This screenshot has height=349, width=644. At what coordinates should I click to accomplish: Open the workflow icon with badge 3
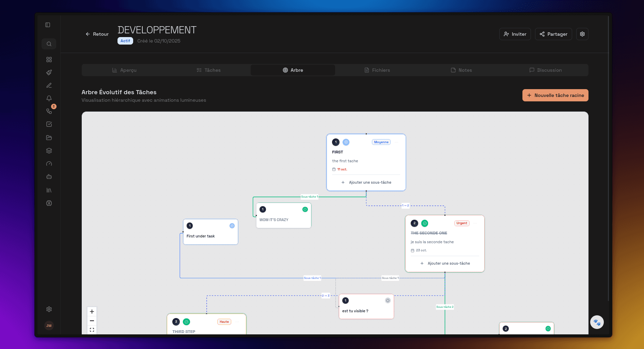pos(49,111)
